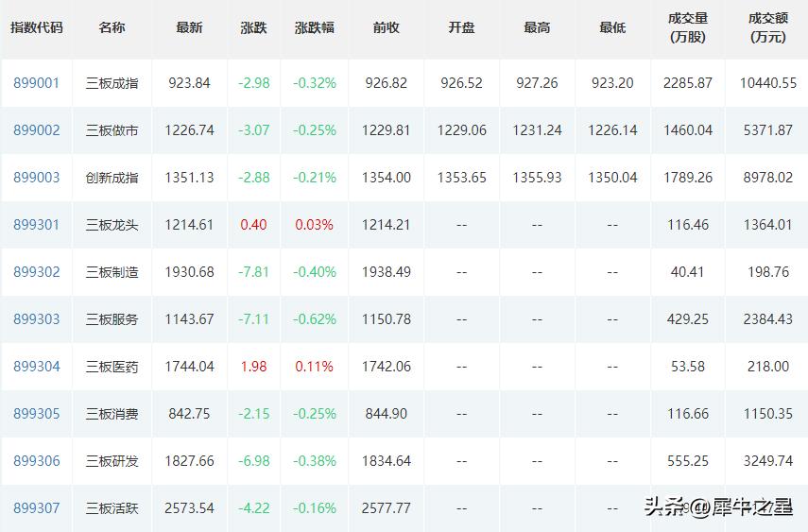This screenshot has height=532, width=808.
Task: Select the 三板医药 name cell
Action: (112, 367)
